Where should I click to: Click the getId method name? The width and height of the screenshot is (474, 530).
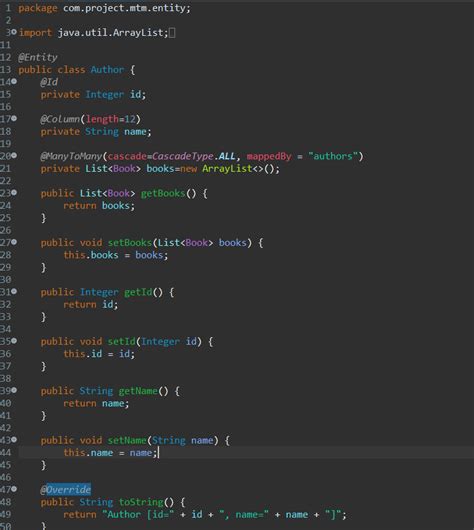tap(138, 292)
